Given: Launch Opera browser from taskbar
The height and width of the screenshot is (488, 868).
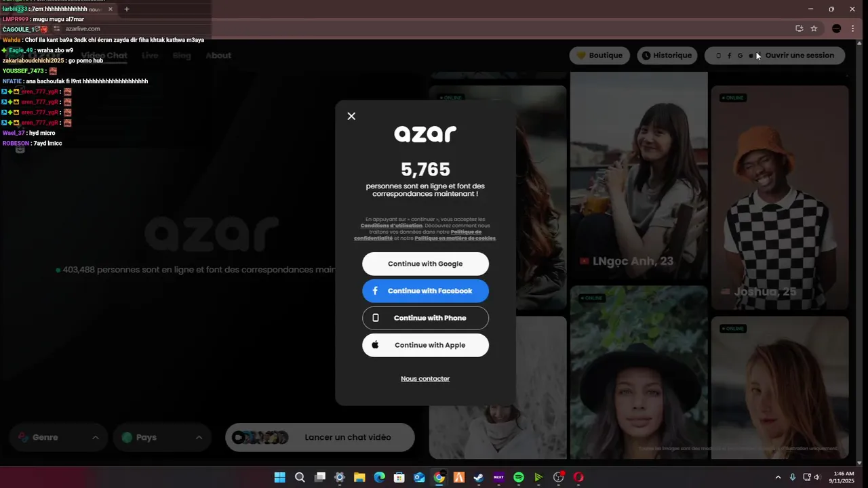Looking at the screenshot, I should 578,477.
